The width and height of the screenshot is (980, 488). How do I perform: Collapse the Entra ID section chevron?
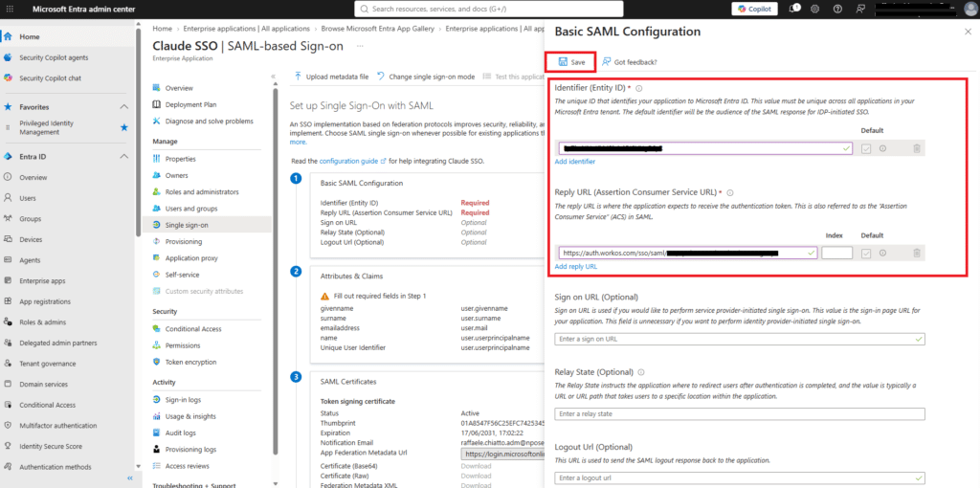tap(123, 157)
